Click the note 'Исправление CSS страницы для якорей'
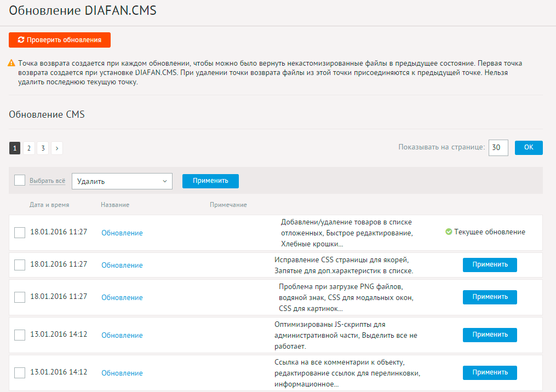 [x=344, y=265]
